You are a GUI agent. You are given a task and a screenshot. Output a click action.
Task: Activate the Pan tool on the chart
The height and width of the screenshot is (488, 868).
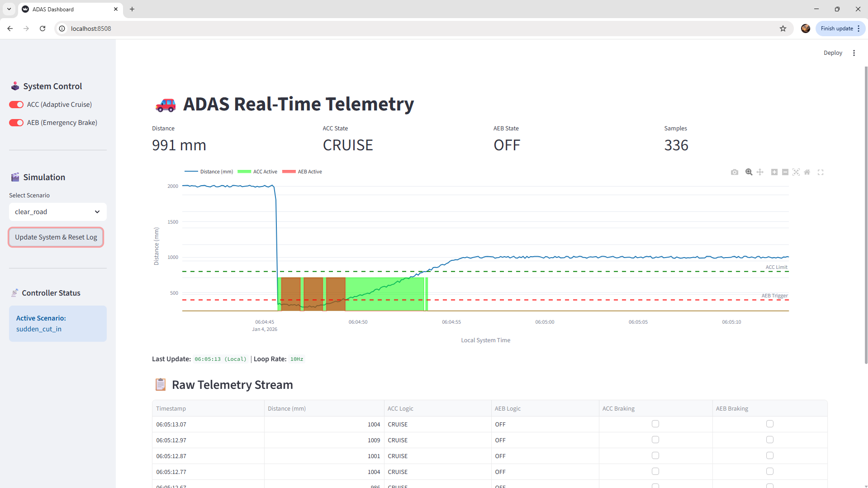[760, 172]
